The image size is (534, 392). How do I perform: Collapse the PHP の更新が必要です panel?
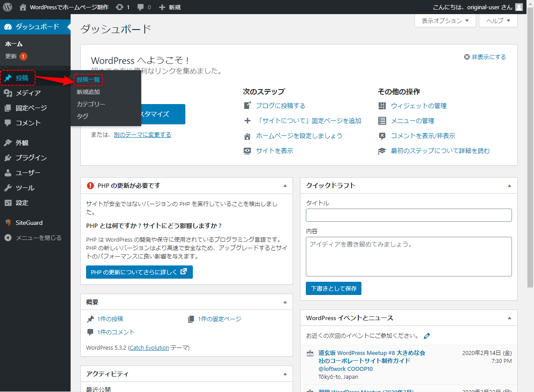coord(285,186)
